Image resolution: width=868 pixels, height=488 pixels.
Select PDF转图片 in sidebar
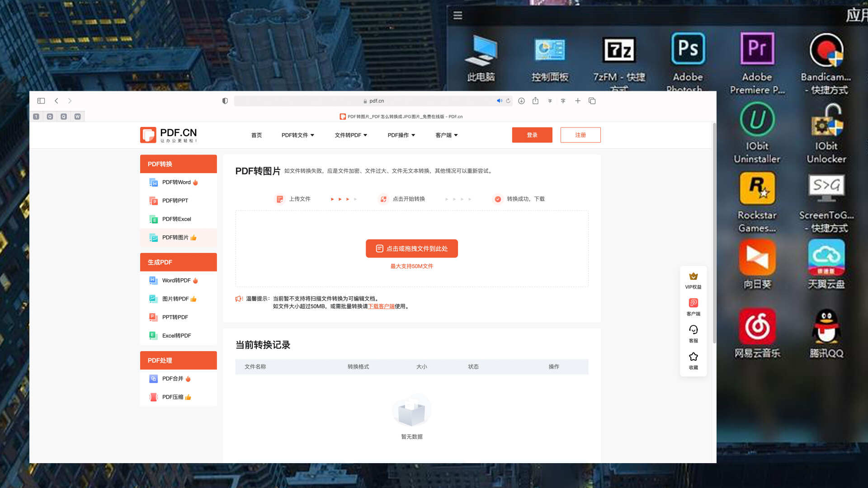click(179, 238)
